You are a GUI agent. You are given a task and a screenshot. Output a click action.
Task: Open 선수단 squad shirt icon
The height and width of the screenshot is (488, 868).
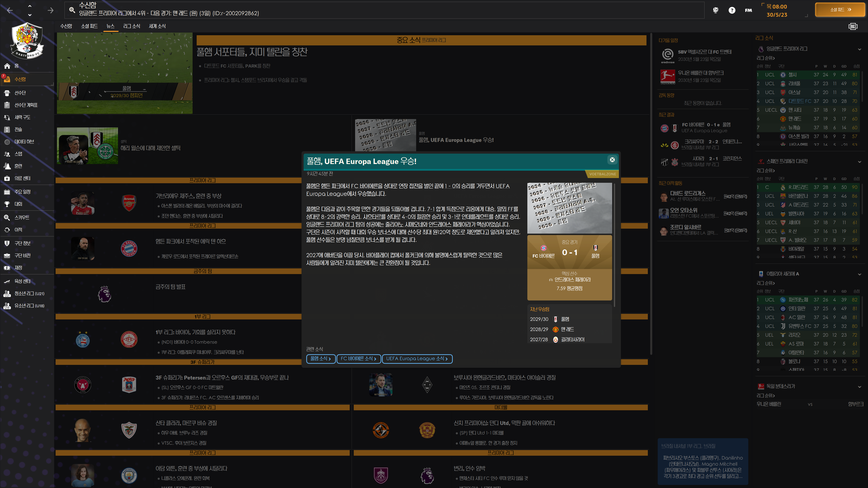point(7,93)
